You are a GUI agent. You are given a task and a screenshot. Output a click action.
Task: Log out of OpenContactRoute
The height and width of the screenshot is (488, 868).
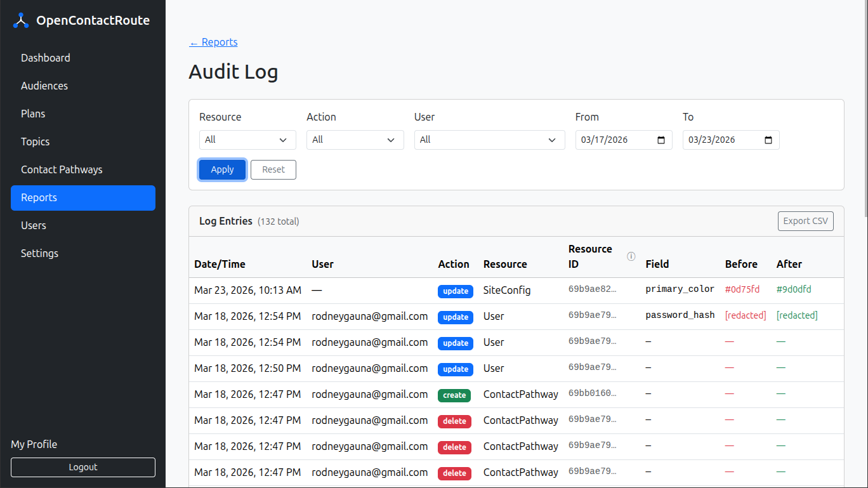click(82, 467)
